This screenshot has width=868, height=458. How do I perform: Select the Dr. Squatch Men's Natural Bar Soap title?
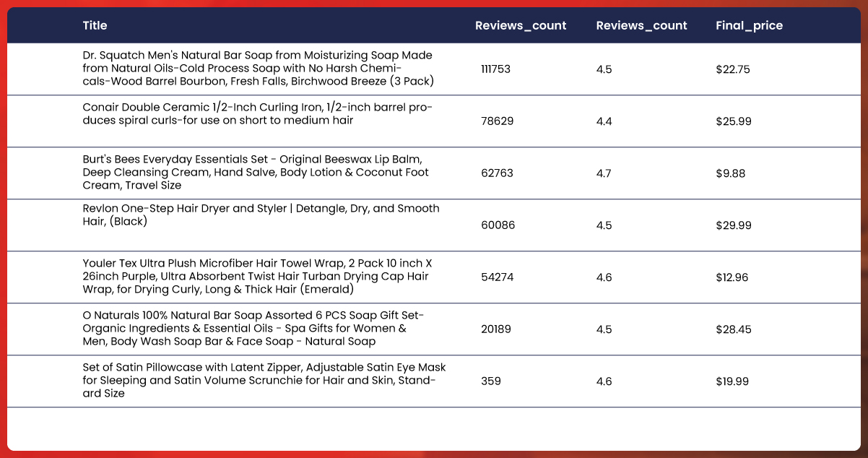coord(259,69)
